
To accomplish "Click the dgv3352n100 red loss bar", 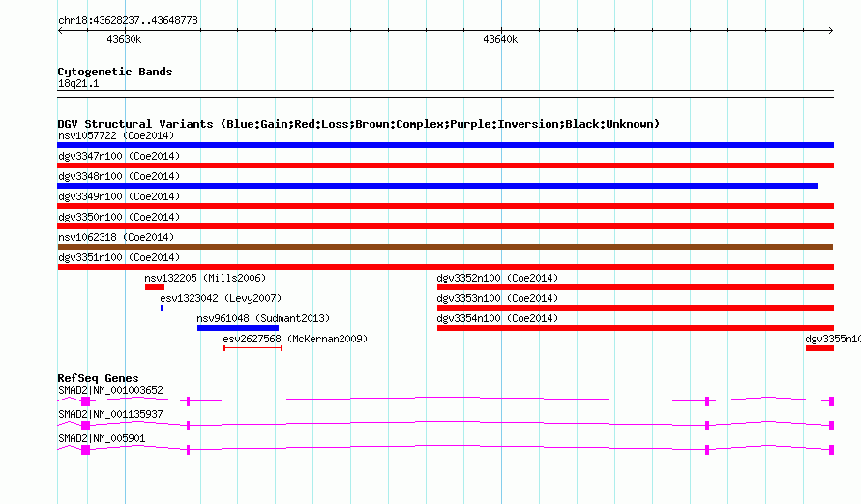I will point(636,287).
